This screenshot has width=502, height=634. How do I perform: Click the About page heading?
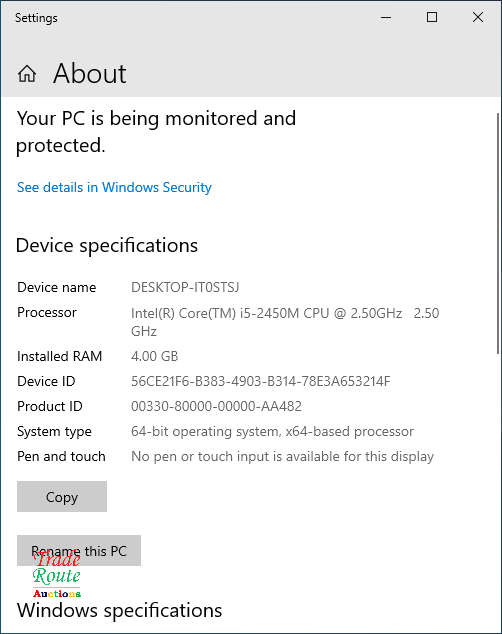pos(90,73)
